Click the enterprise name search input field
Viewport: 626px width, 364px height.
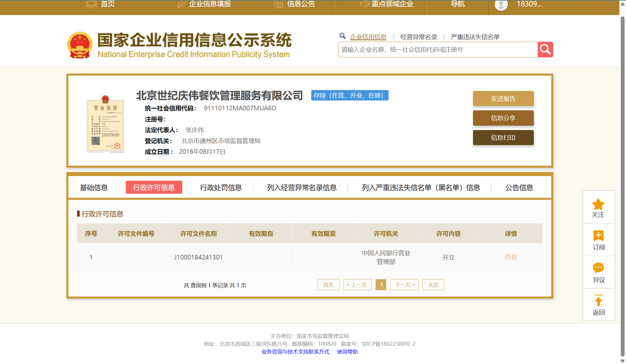(x=438, y=50)
